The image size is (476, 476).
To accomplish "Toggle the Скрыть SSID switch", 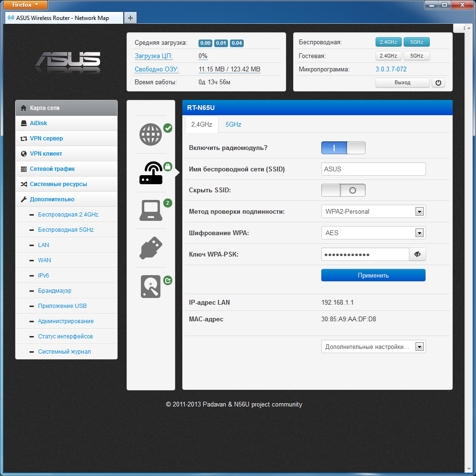I will (x=343, y=190).
